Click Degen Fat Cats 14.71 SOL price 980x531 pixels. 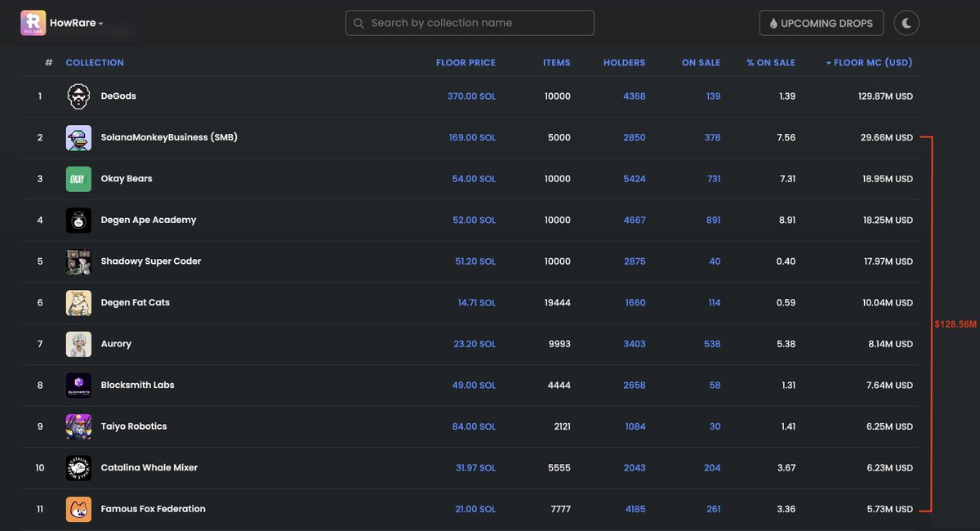(x=477, y=302)
